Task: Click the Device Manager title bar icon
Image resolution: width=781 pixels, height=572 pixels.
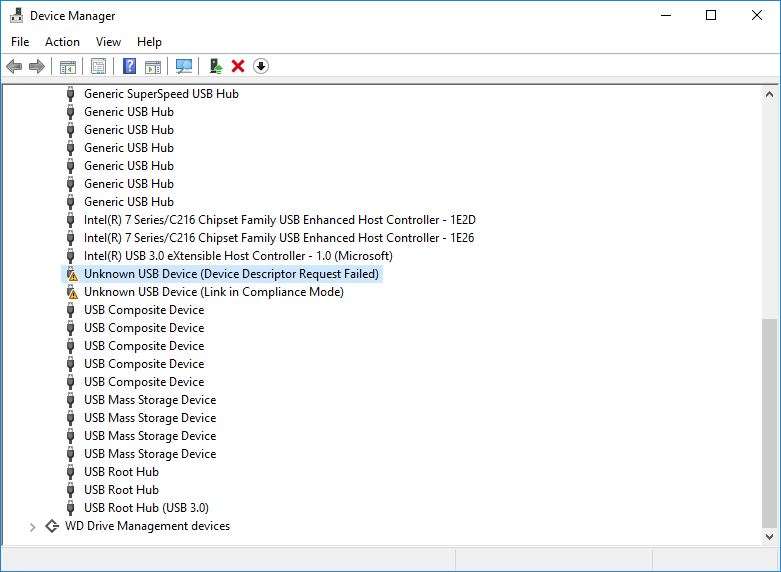Action: pyautogui.click(x=16, y=15)
